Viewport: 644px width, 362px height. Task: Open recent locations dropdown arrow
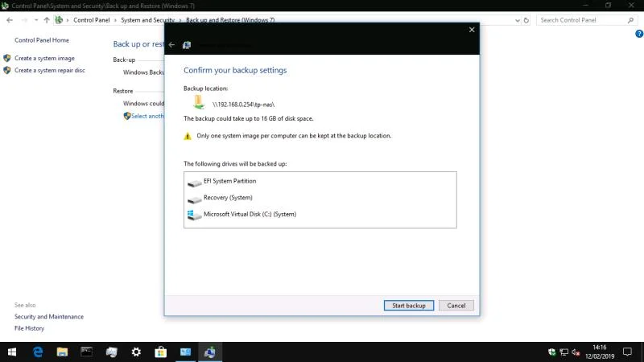tap(36, 20)
